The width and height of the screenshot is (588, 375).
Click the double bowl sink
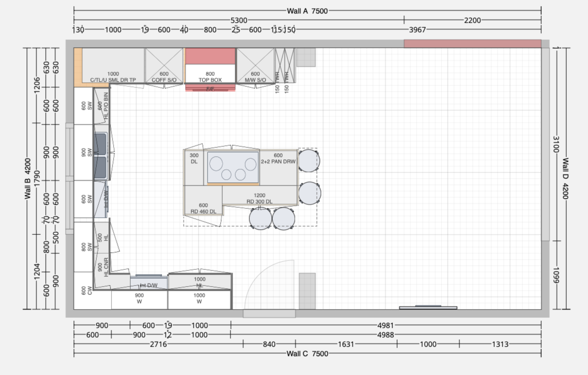pyautogui.click(x=101, y=156)
